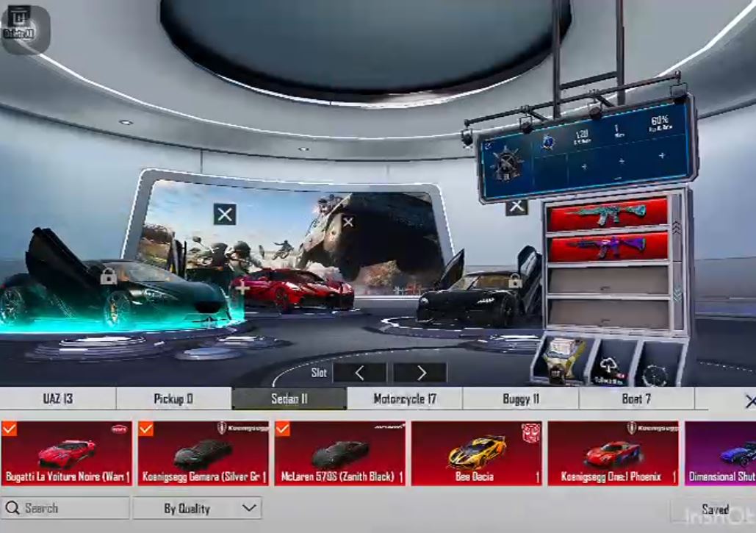
Task: Click the 60% stat on board
Action: click(x=660, y=123)
